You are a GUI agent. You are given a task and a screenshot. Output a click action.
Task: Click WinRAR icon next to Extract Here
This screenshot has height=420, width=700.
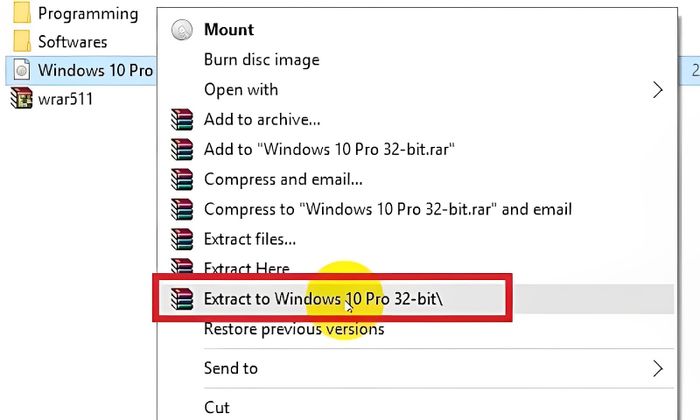182,266
